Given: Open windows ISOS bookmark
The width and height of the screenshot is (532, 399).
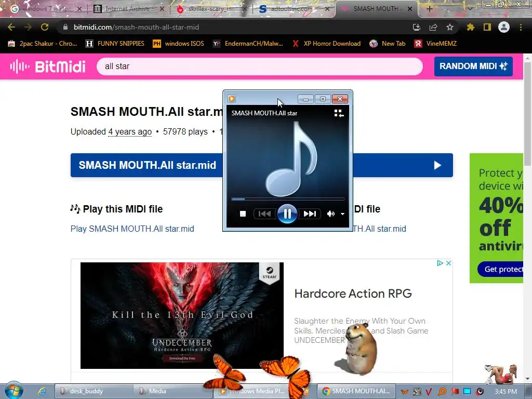Looking at the screenshot, I should 179,44.
